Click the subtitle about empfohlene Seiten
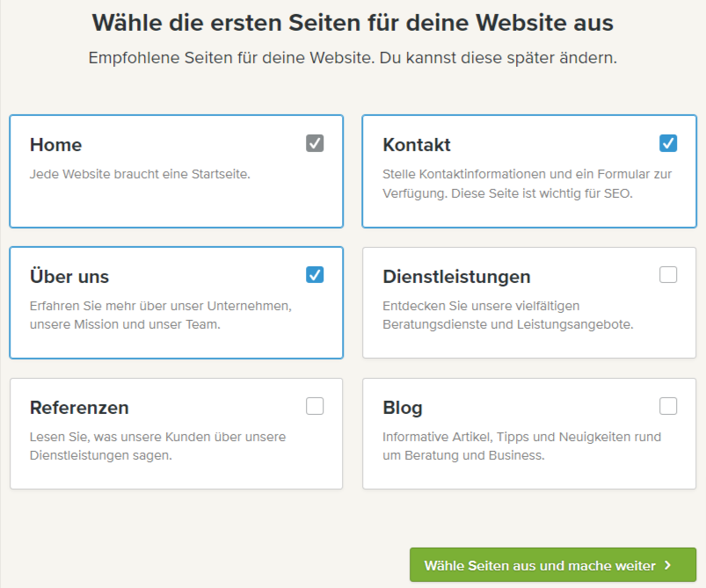The width and height of the screenshot is (706, 588). (353, 57)
